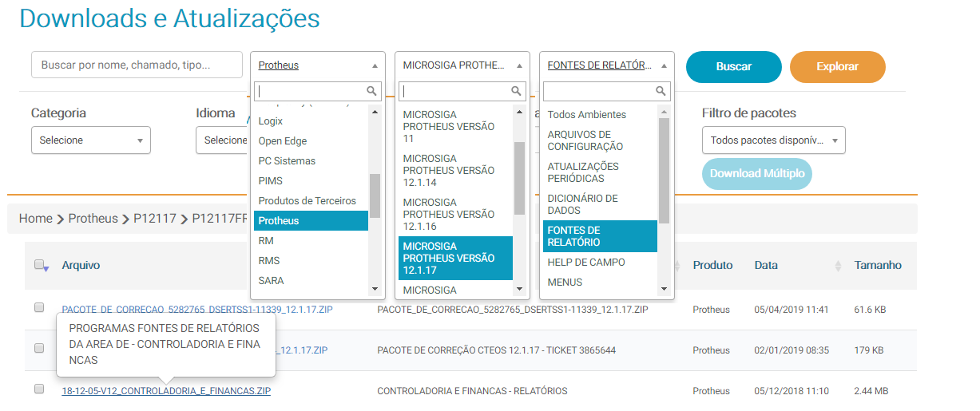Viewport: 980px width, 411px height.
Task: Select SARA in product list
Action: (x=311, y=281)
